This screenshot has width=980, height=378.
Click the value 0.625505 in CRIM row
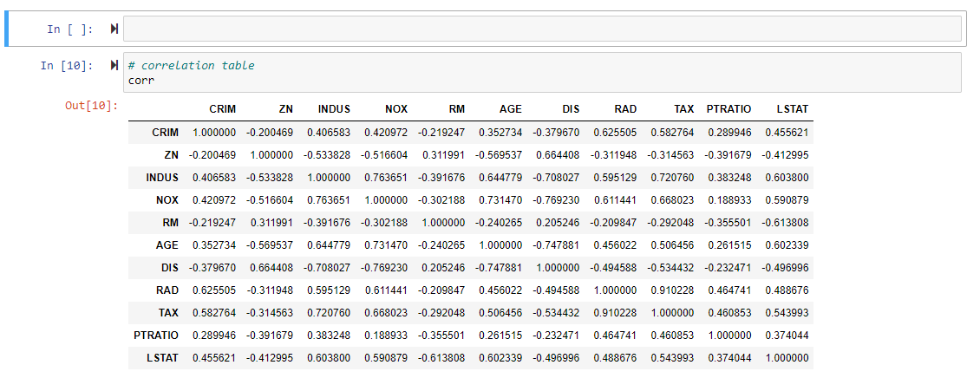point(616,133)
